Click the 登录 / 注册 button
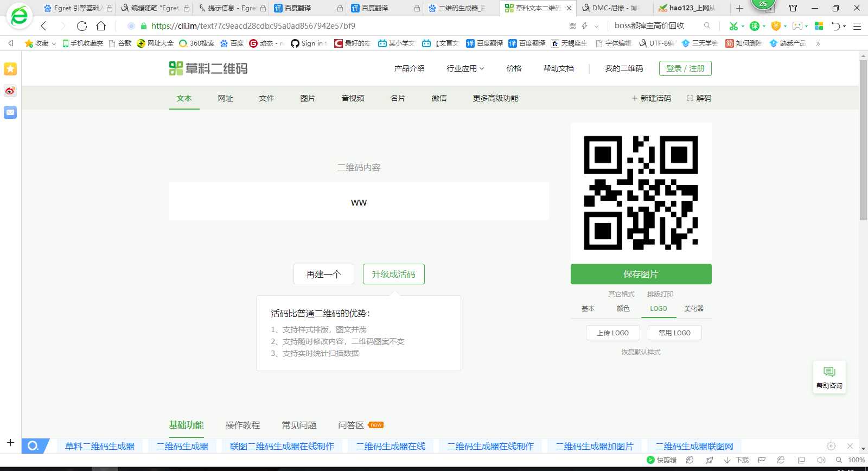 tap(685, 68)
